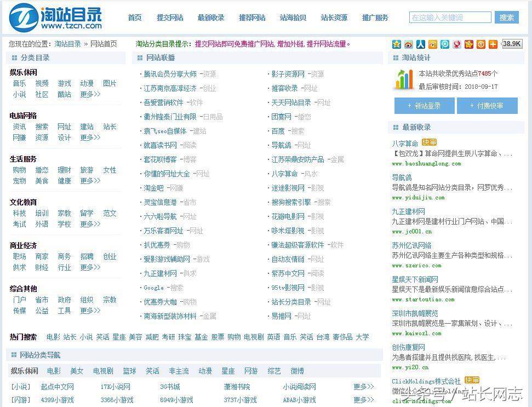532x407 pixels.
Task: Open 最新收录 in the top navigation
Action: 211,18
